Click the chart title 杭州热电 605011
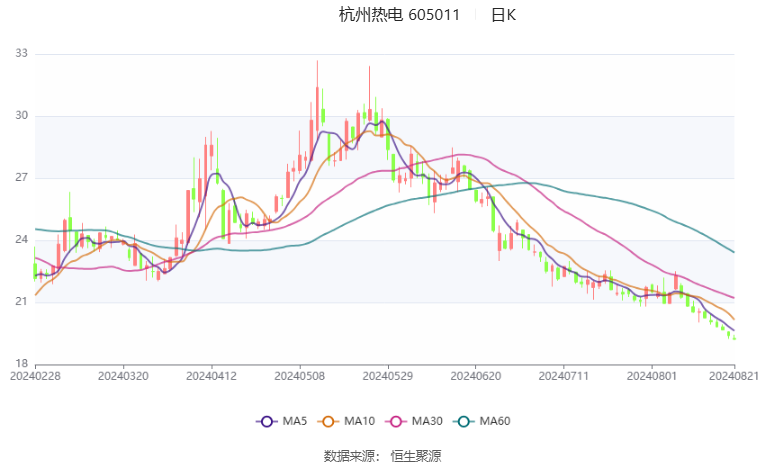This screenshot has width=765, height=465. click(x=399, y=15)
